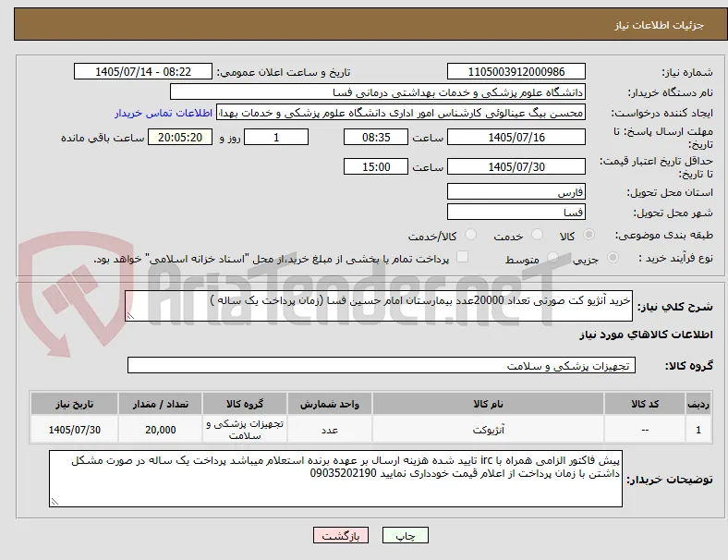Click the تاریخ نیاز column header
Image resolution: width=728 pixels, height=560 pixels.
coord(74,404)
